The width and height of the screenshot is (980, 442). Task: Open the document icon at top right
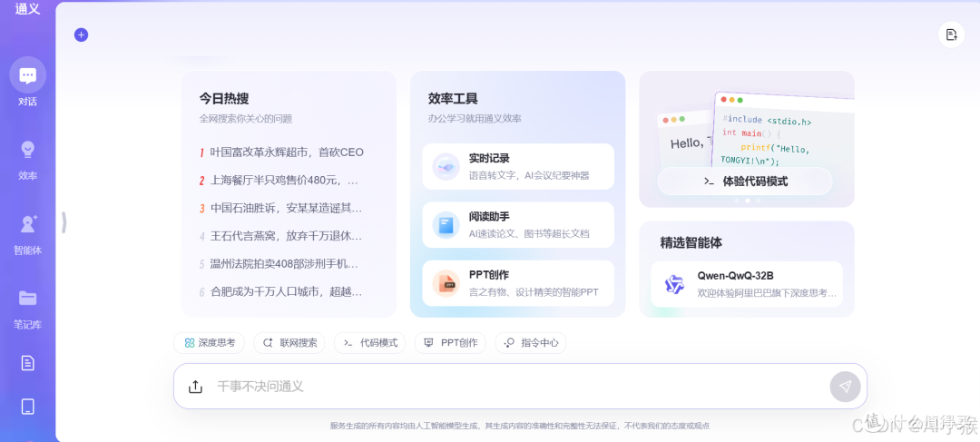951,34
